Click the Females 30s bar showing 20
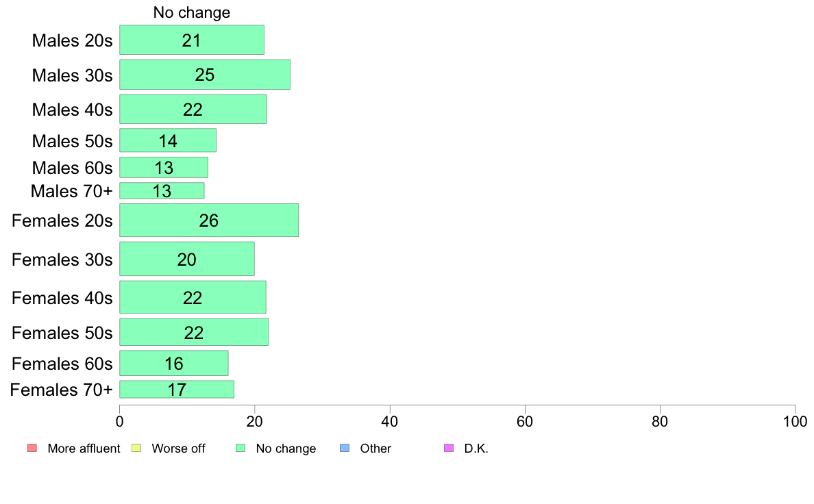Screen dimensions: 814x504 (187, 258)
